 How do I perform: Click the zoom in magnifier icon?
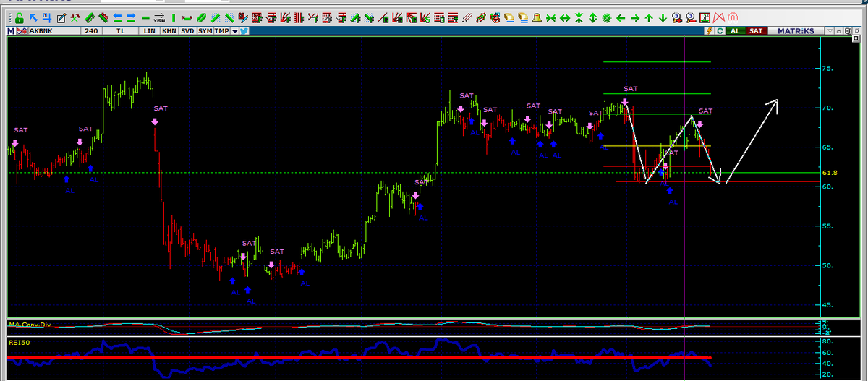click(x=676, y=18)
